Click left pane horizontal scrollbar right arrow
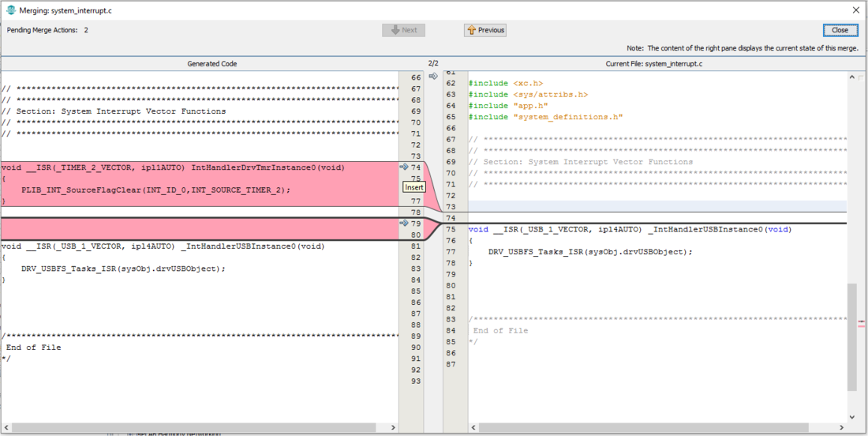 (x=394, y=427)
